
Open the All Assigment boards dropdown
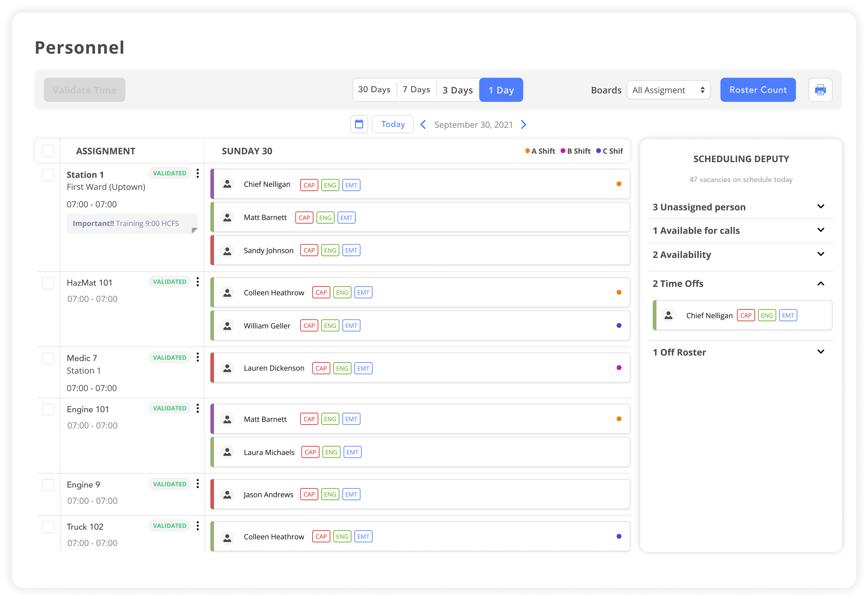point(668,90)
